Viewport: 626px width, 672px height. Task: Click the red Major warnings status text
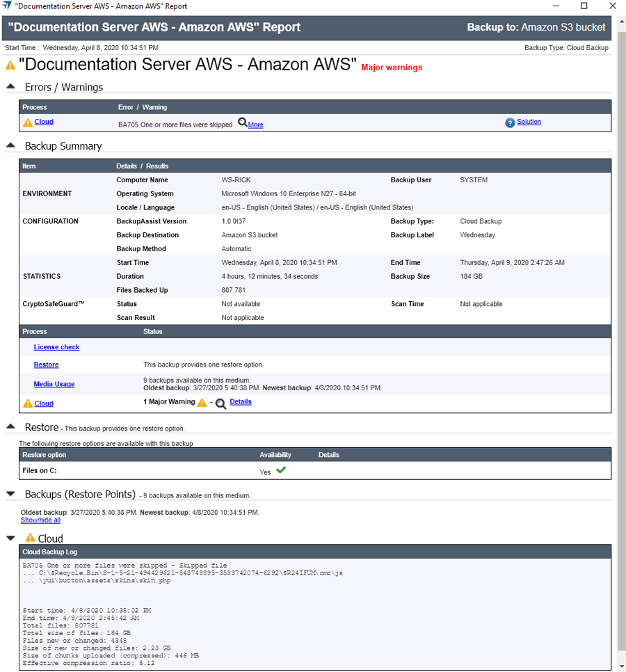point(392,67)
